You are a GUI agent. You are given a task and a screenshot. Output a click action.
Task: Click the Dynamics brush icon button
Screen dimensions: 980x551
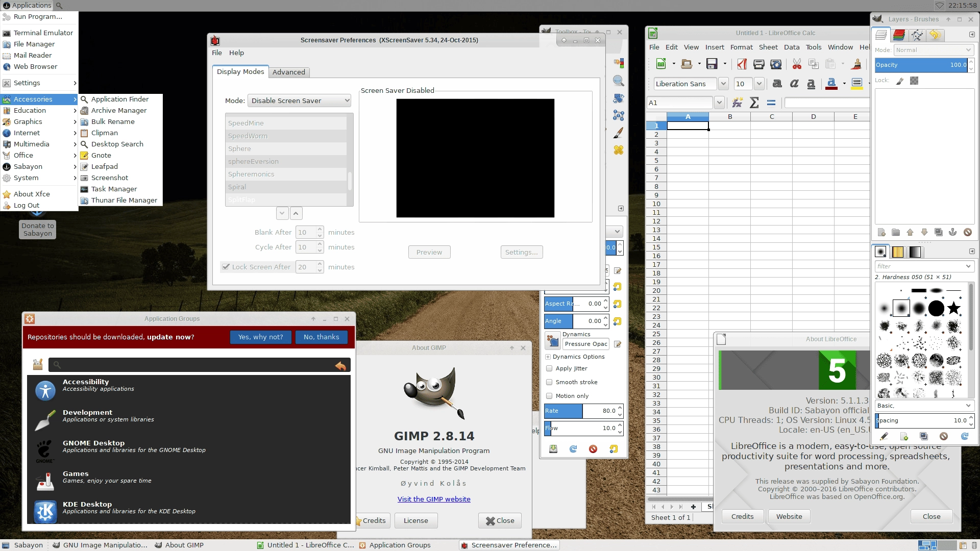(x=553, y=340)
